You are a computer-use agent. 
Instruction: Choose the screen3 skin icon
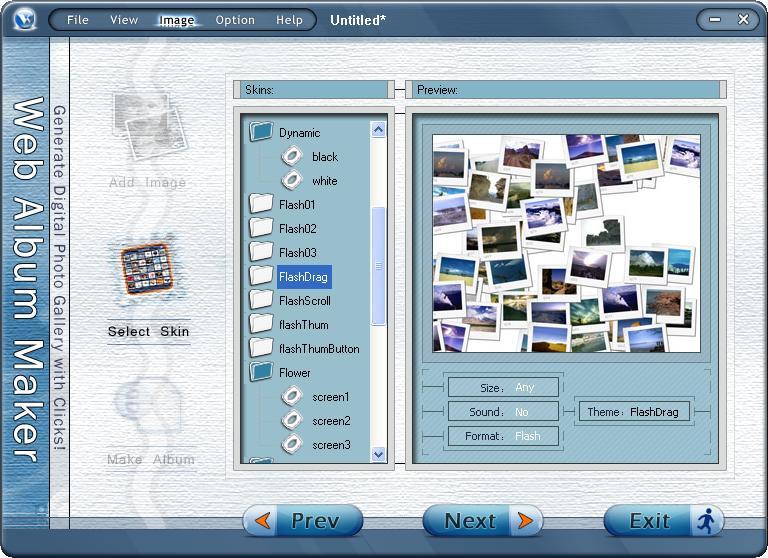(x=292, y=444)
